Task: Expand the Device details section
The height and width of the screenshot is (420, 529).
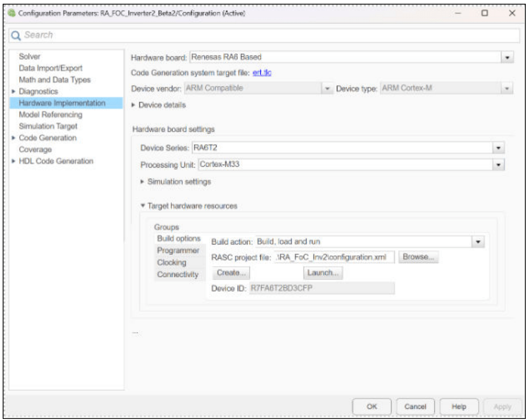Action: [134, 105]
